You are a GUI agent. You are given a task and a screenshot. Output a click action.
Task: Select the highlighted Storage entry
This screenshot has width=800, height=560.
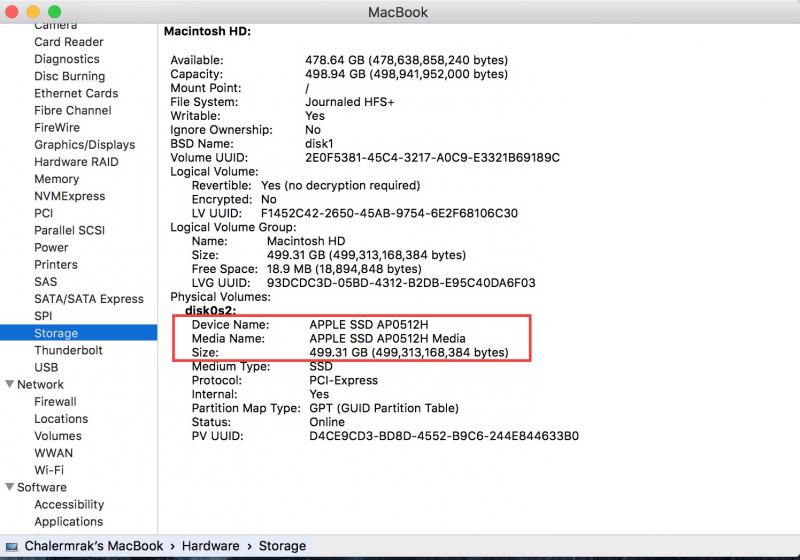[x=79, y=333]
